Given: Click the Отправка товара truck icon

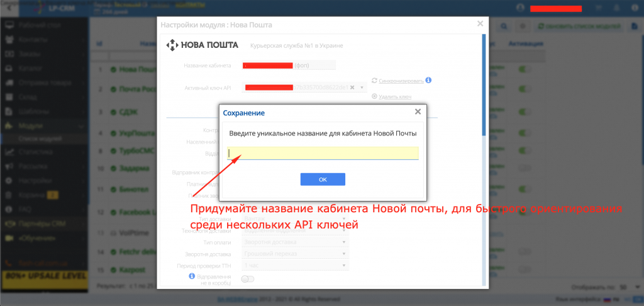Looking at the screenshot, I should coord(9,82).
